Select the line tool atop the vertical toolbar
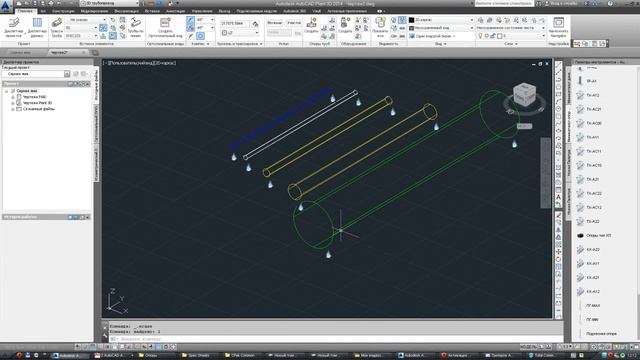The width and height of the screenshot is (640, 360). pyautogui.click(x=558, y=65)
